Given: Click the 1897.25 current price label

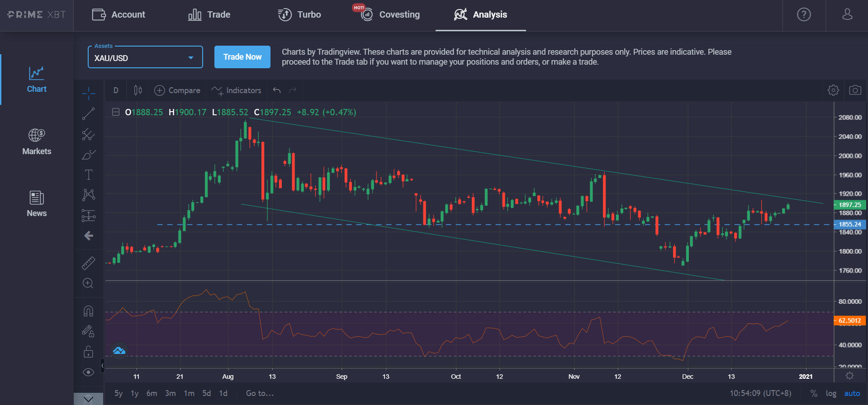Looking at the screenshot, I should 850,205.
